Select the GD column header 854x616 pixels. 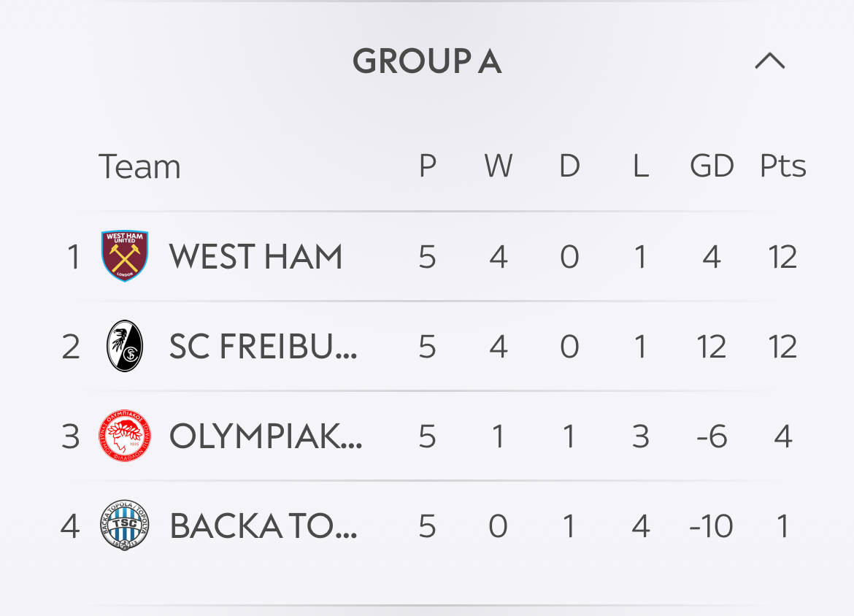pyautogui.click(x=712, y=166)
